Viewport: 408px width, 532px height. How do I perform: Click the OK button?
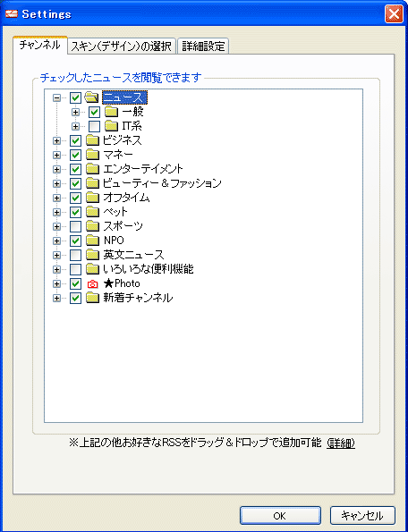point(280,516)
